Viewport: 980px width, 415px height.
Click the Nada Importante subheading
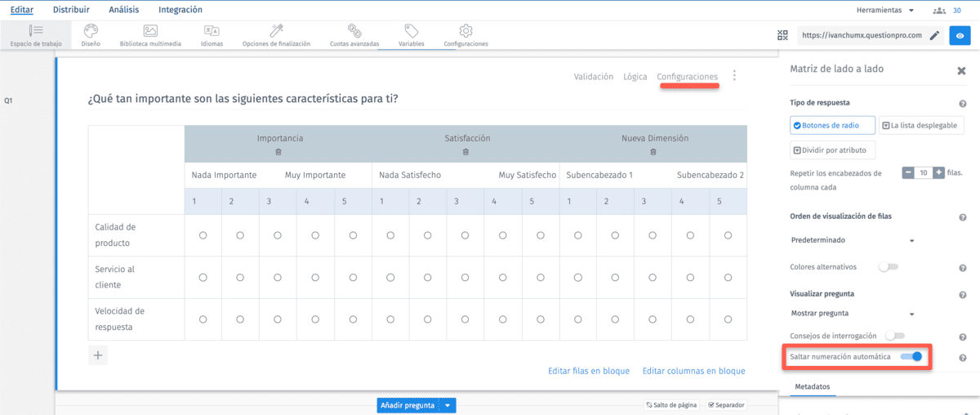pyautogui.click(x=225, y=175)
